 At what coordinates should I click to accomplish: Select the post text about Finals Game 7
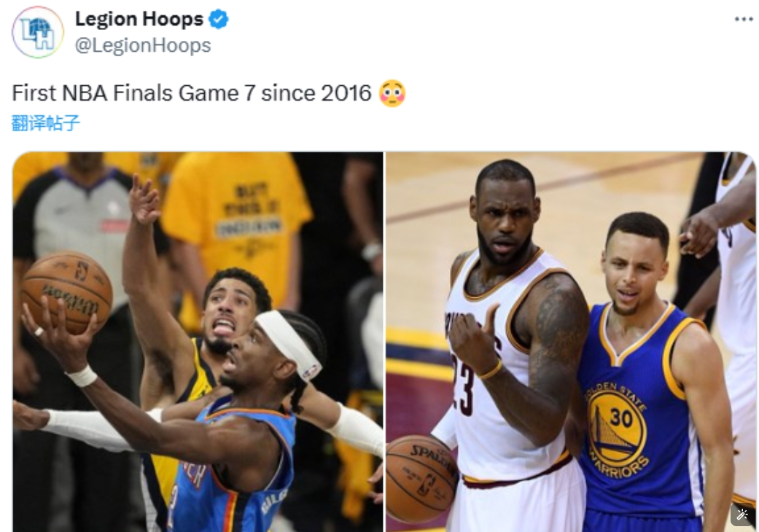pos(191,93)
